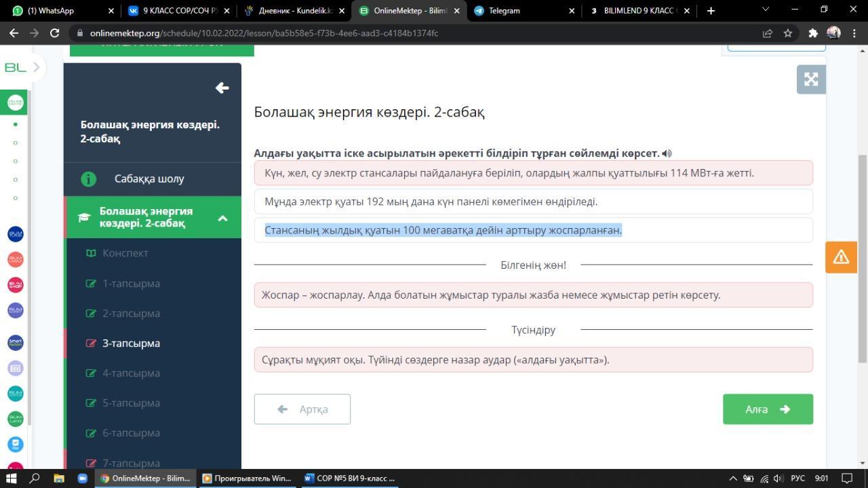Click the address bar URL
The height and width of the screenshot is (488, 868).
[264, 33]
